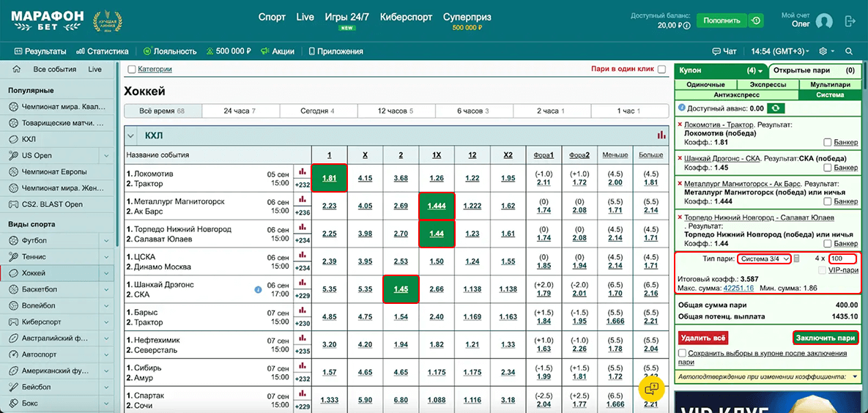Click the stake amount input field showing 100
Screen dimensions: 868x413
(x=842, y=259)
